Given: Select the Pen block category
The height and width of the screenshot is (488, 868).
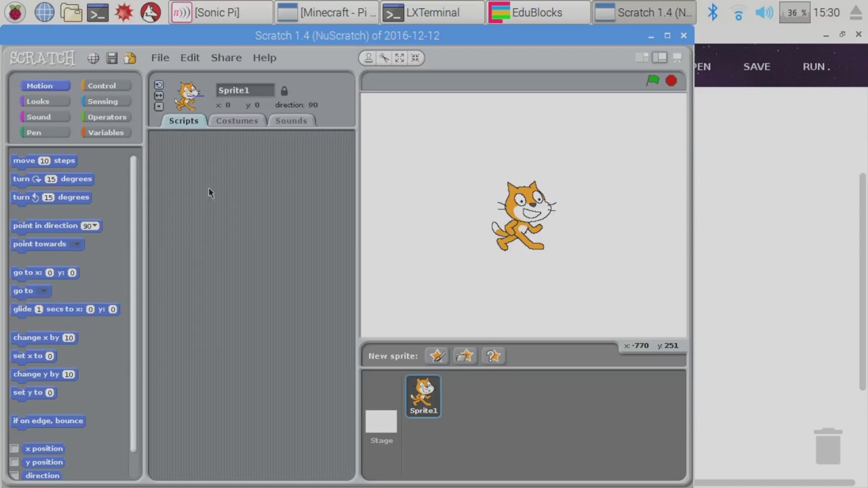Looking at the screenshot, I should [x=45, y=133].
